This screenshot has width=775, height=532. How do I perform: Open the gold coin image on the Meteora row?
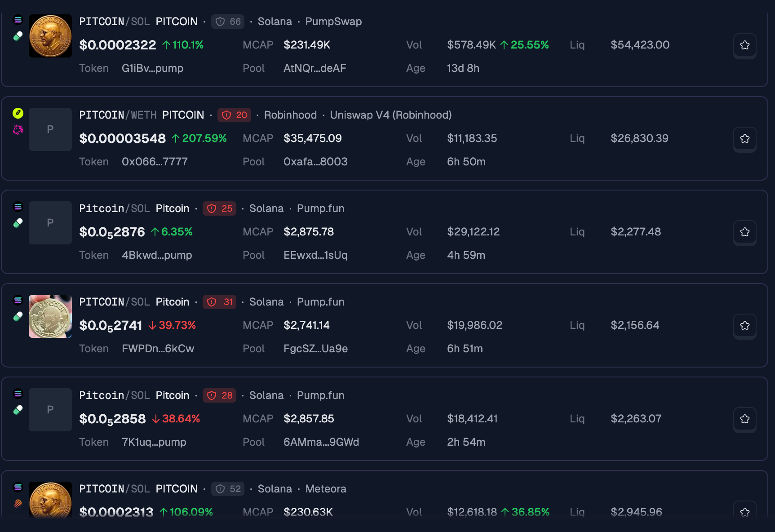coord(50,500)
